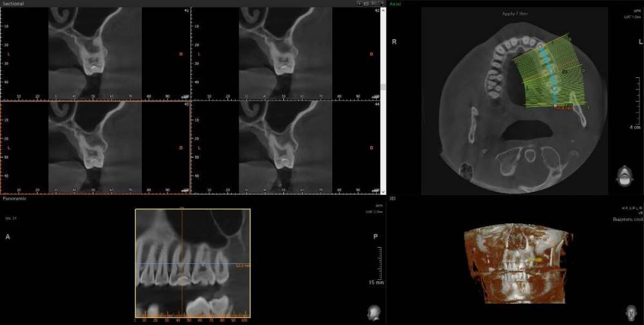Click the first Sectional layout toolbar icon

coord(361,3)
